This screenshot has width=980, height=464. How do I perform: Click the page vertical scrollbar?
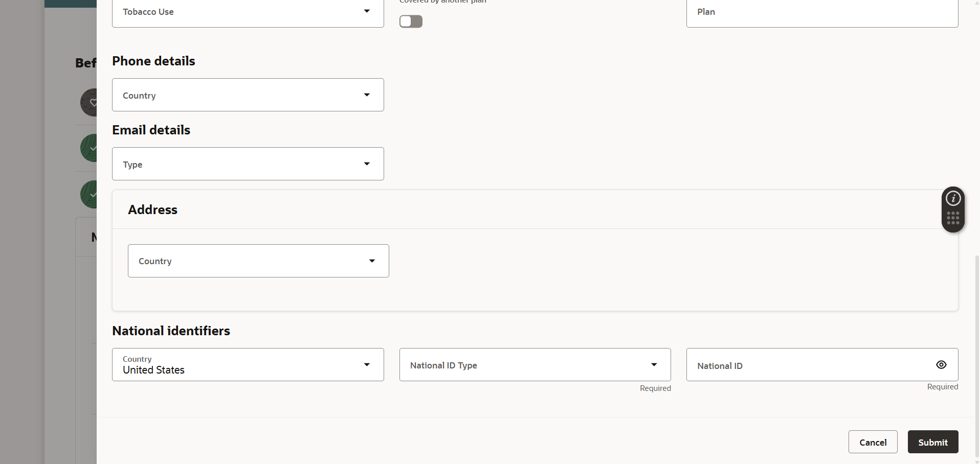coord(977,355)
